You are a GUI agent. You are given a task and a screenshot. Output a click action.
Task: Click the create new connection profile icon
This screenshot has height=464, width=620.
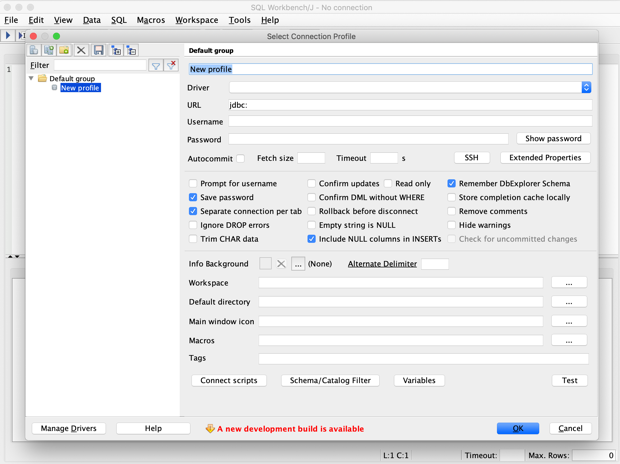[34, 50]
